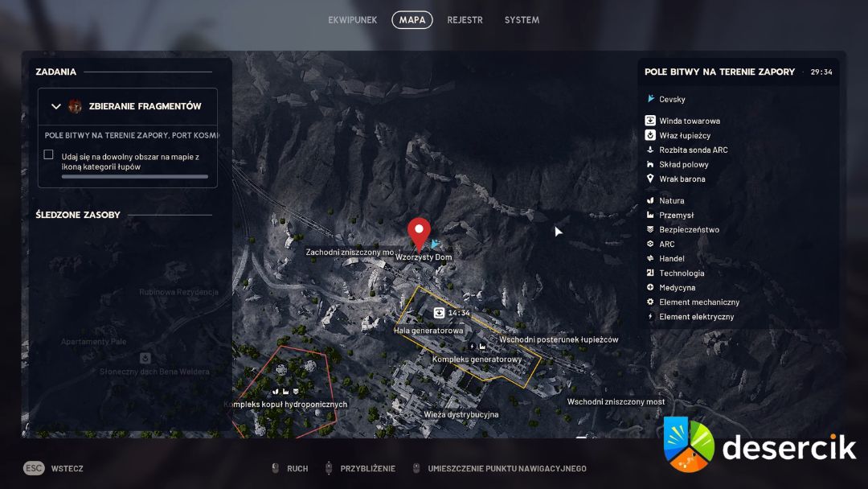Toggle the Natura loot category filter
Viewport: 868px width, 489px height.
click(671, 200)
